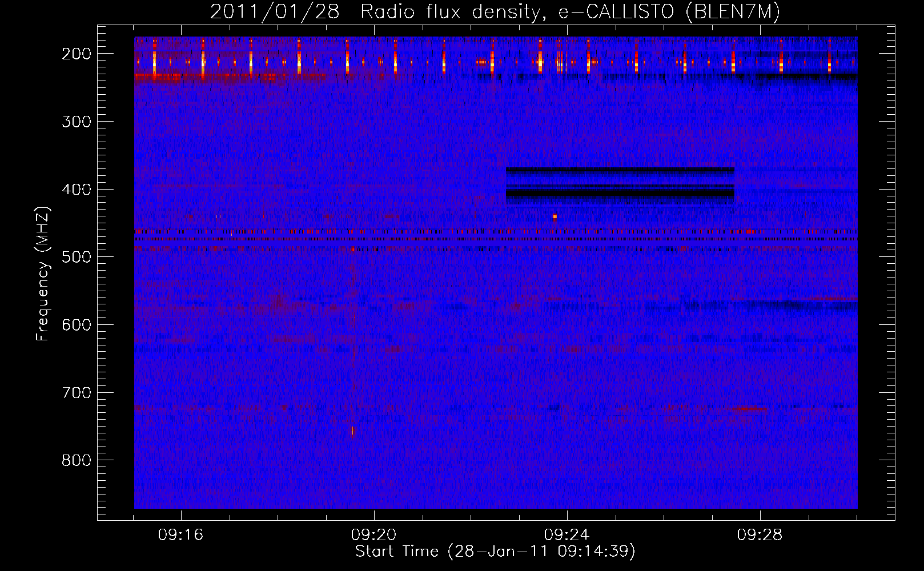Image resolution: width=924 pixels, height=571 pixels.
Task: Click the 600 frequency tick label
Action: pyautogui.click(x=76, y=325)
